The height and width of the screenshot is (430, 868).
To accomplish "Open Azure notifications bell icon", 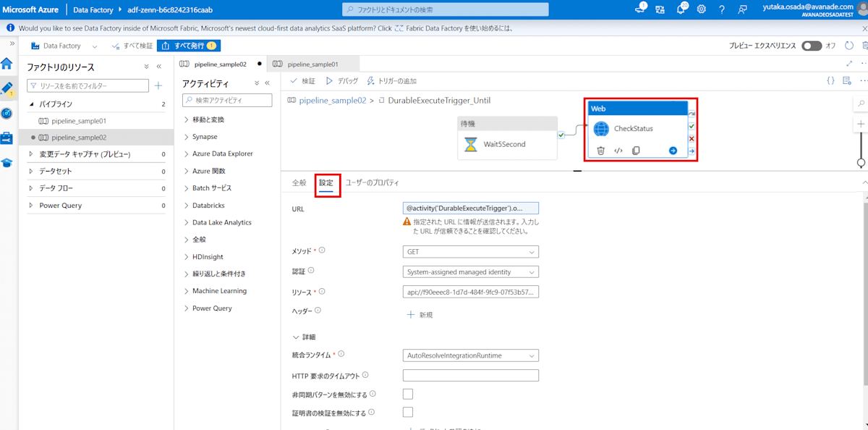I will pos(681,9).
